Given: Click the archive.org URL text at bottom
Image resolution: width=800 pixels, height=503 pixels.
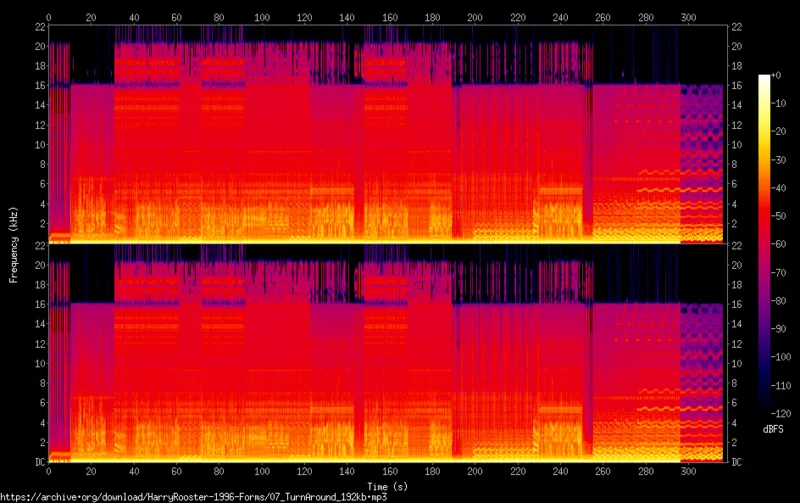Looking at the screenshot, I should click(193, 496).
